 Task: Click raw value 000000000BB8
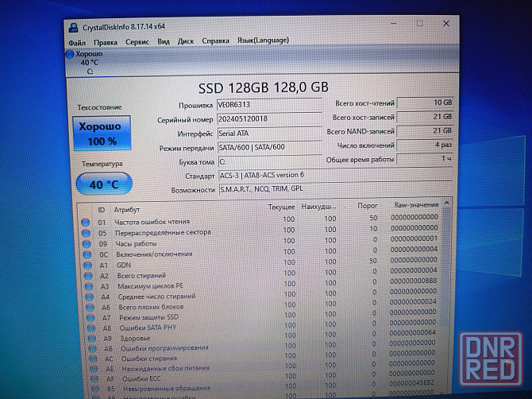pos(413,281)
